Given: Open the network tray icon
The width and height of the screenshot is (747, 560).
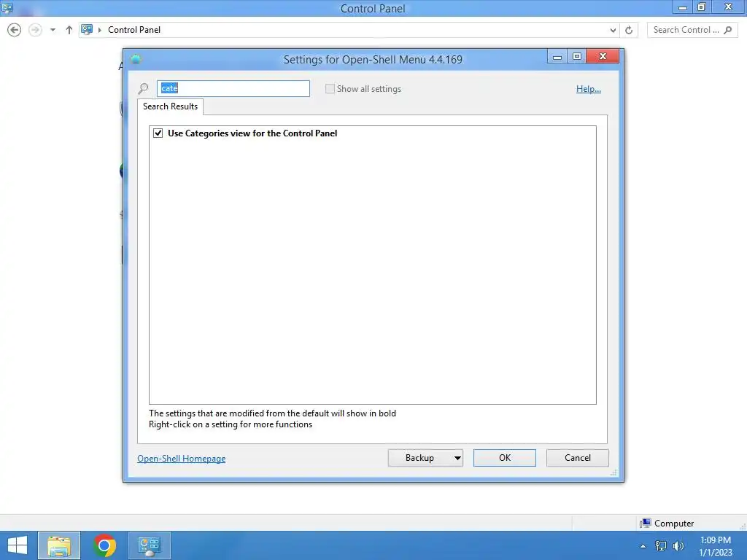Looking at the screenshot, I should coord(661,546).
